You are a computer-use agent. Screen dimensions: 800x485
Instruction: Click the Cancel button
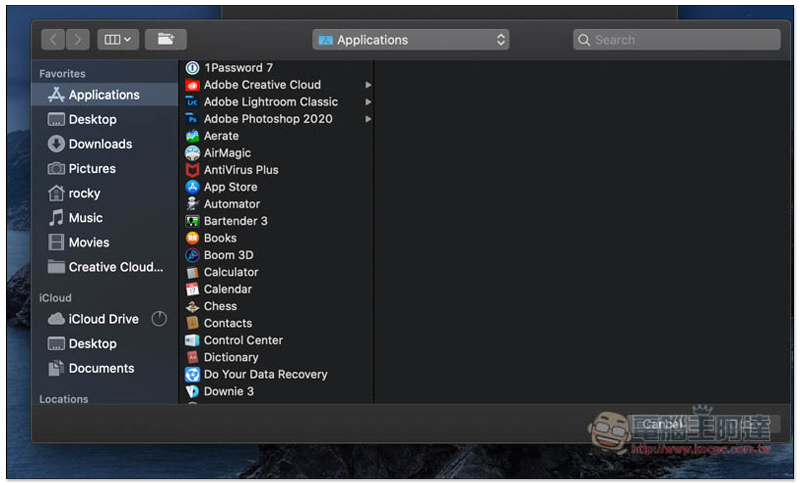662,424
